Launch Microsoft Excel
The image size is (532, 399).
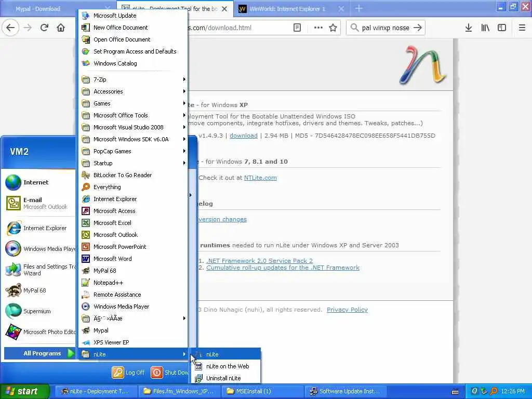coord(133,222)
